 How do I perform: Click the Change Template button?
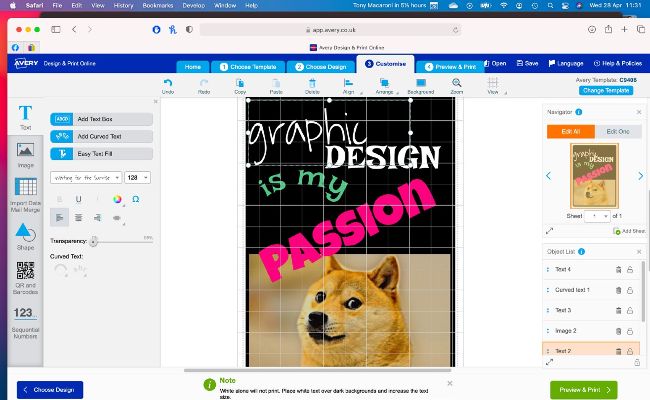click(x=606, y=91)
